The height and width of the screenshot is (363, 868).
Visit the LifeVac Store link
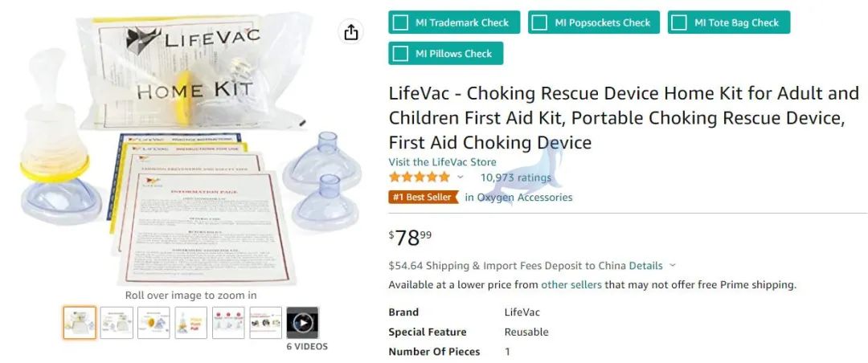pyautogui.click(x=442, y=162)
